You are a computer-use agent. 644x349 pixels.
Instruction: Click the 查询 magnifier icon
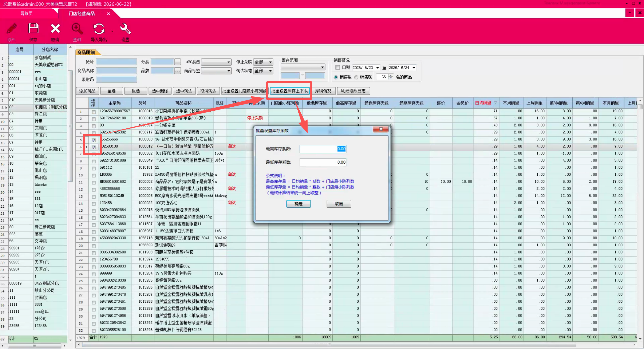pyautogui.click(x=77, y=29)
